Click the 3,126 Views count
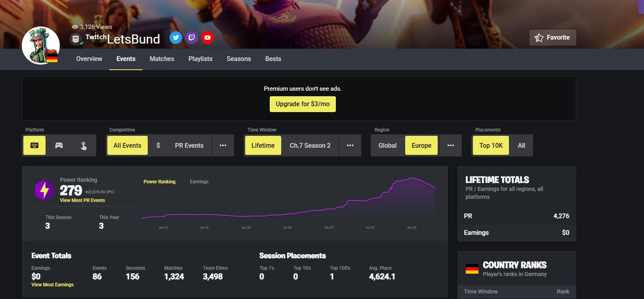The height and width of the screenshot is (299, 644). pyautogui.click(x=95, y=26)
